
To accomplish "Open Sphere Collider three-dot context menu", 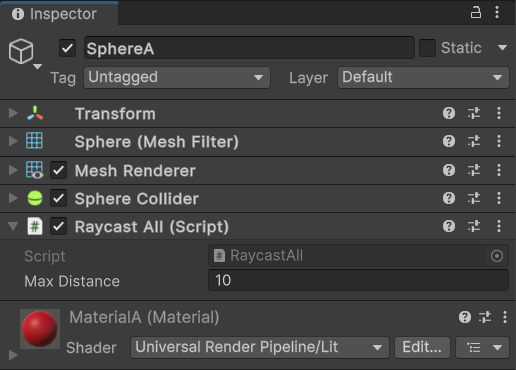I will [499, 198].
